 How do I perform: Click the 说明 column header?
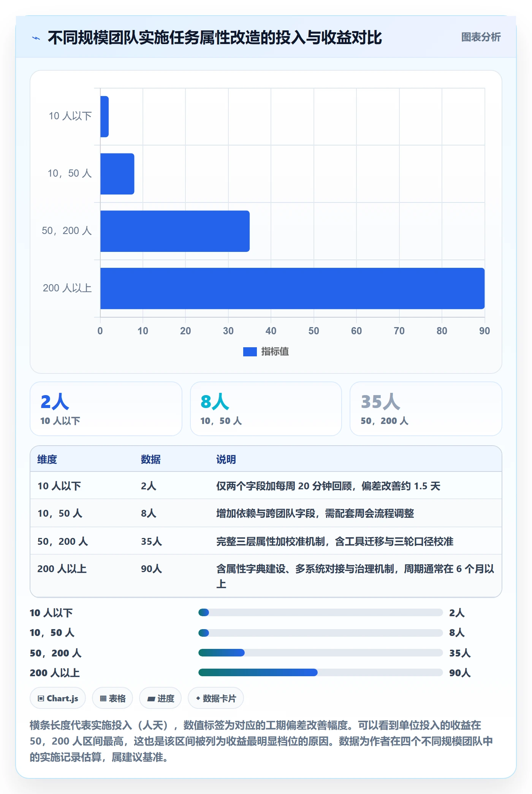(x=226, y=459)
